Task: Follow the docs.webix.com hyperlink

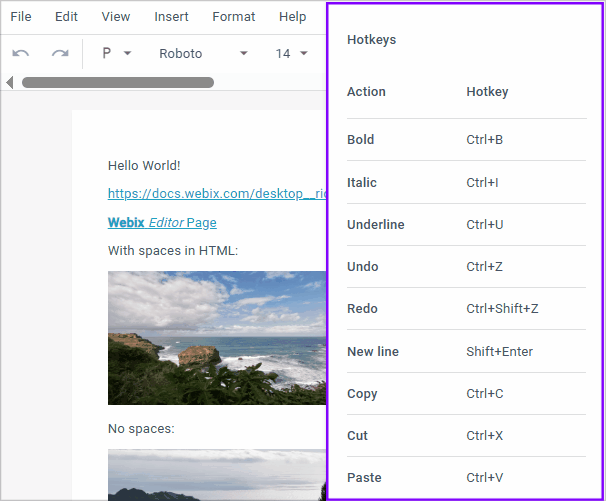Action: [217, 193]
